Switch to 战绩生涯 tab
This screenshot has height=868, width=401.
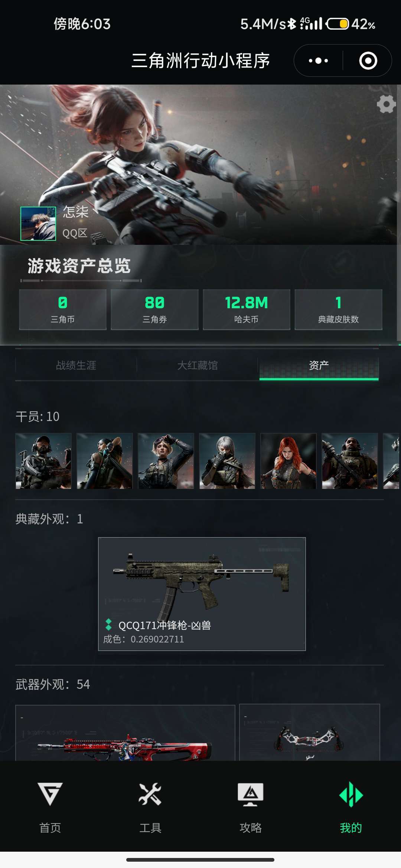(x=76, y=365)
